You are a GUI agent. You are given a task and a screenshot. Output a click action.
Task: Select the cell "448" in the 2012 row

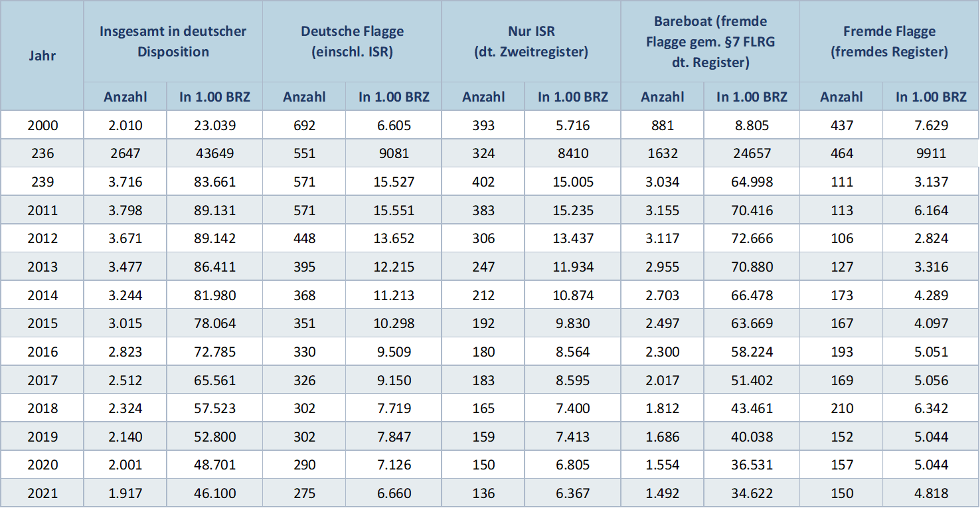coord(305,239)
